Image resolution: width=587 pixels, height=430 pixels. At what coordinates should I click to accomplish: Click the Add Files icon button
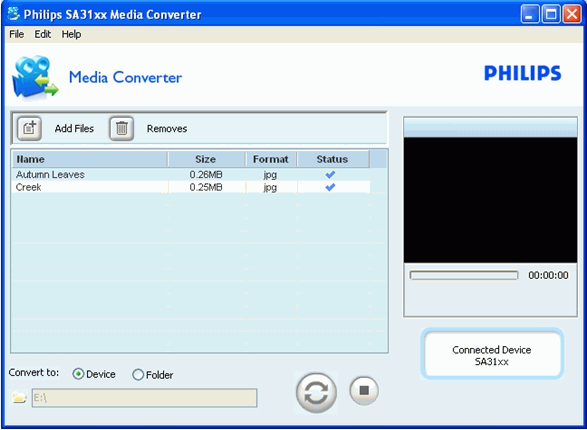click(29, 128)
